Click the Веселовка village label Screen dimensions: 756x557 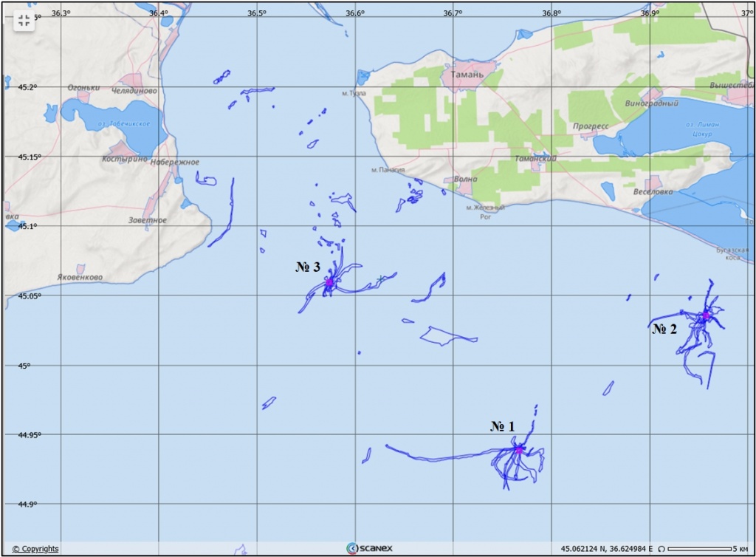click(x=653, y=192)
